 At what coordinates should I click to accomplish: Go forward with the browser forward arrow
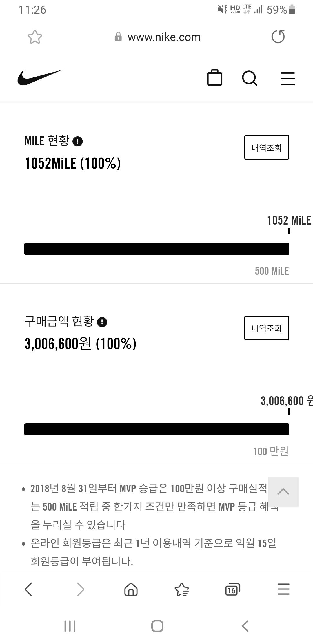80,589
